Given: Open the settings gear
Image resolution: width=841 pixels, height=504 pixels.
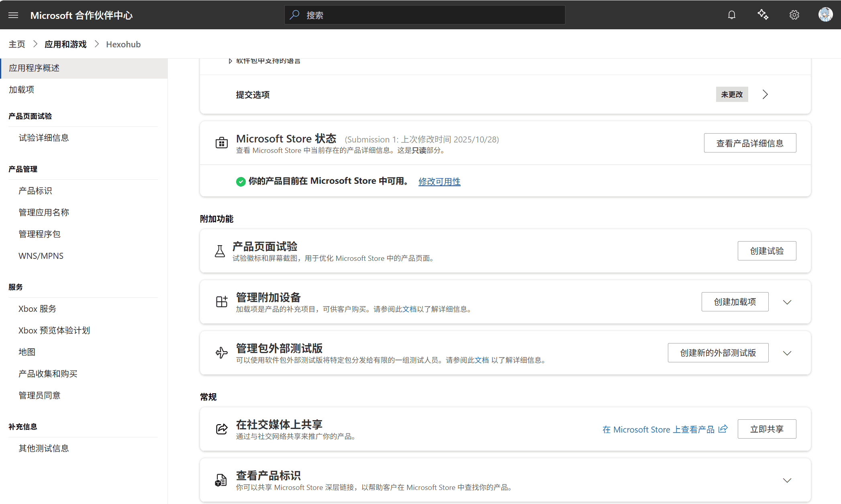Looking at the screenshot, I should [794, 15].
